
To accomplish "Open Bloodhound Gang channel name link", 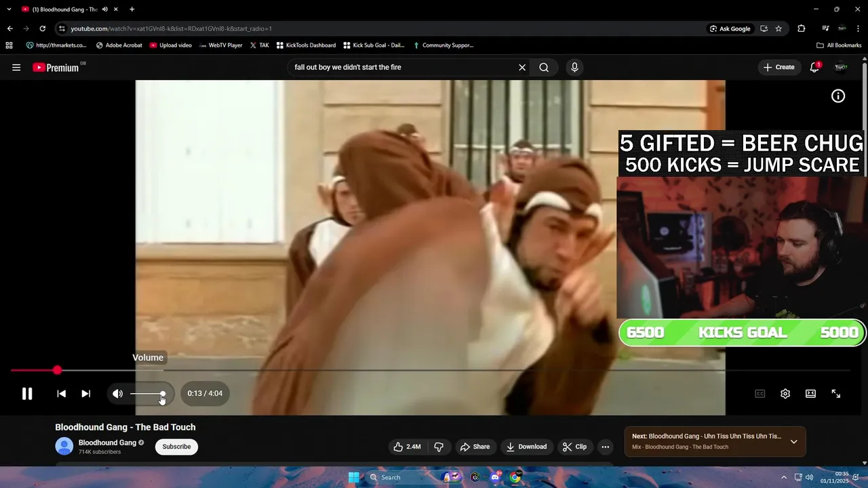I will point(107,443).
